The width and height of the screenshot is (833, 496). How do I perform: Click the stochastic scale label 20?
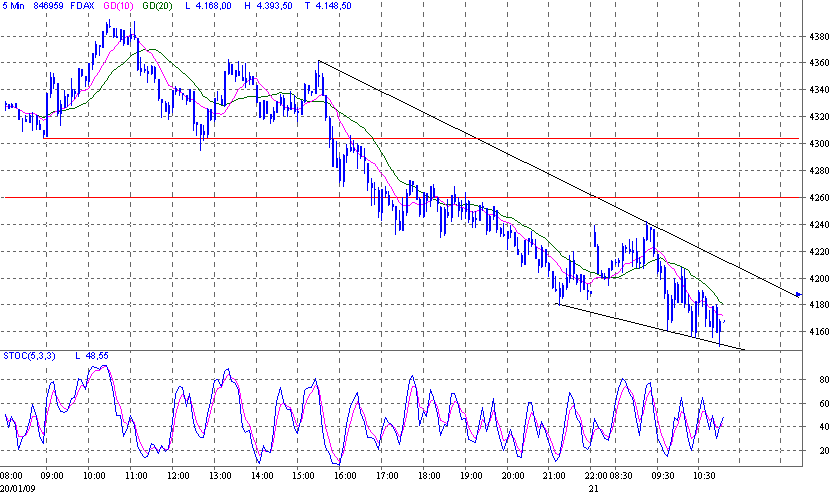point(824,451)
